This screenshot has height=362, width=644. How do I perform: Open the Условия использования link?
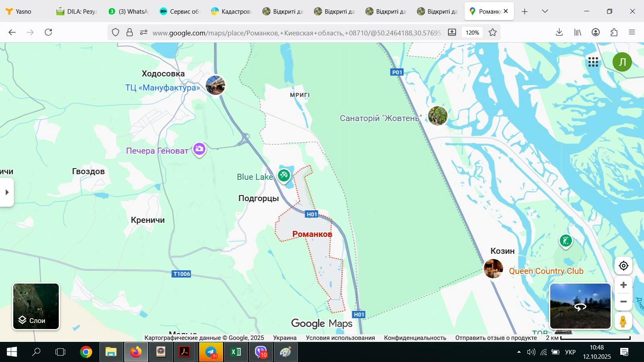coord(340,338)
